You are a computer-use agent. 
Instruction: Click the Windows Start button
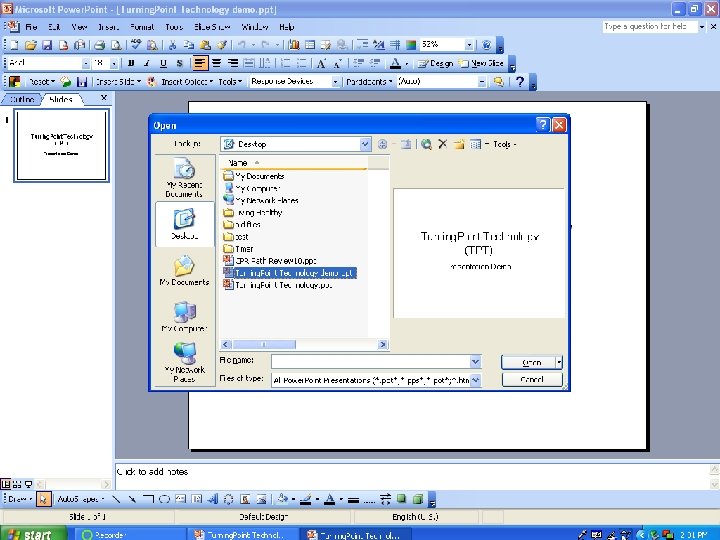pos(32,534)
